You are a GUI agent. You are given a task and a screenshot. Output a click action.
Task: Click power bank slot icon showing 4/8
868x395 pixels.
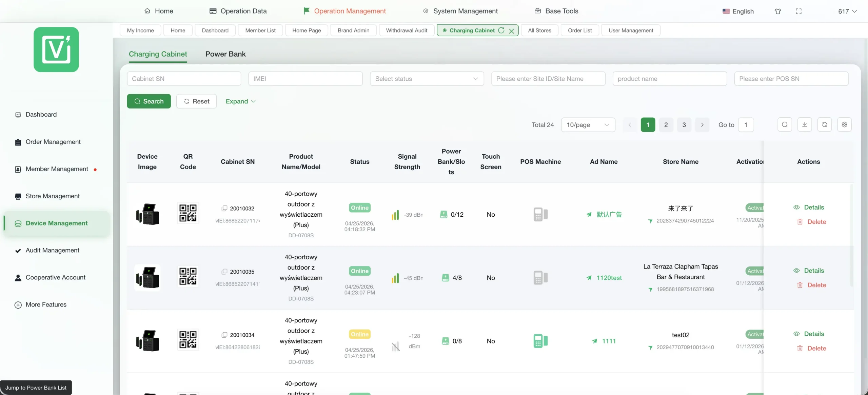tap(446, 278)
